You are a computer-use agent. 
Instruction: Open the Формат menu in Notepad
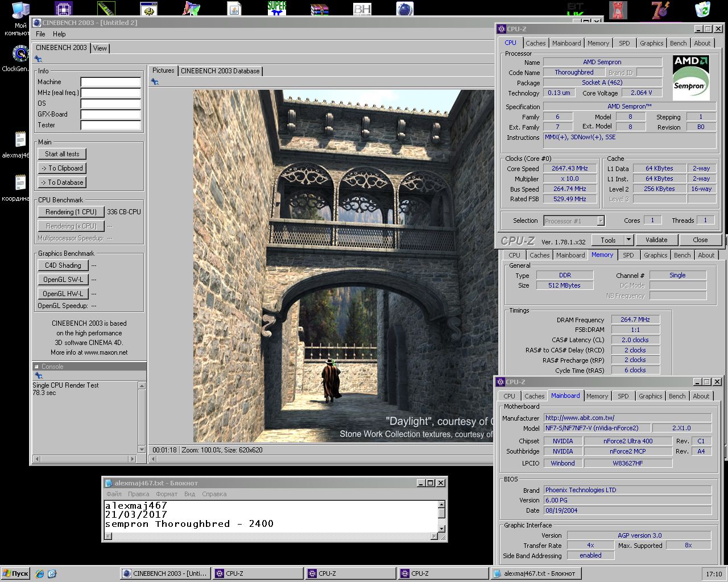tap(167, 494)
